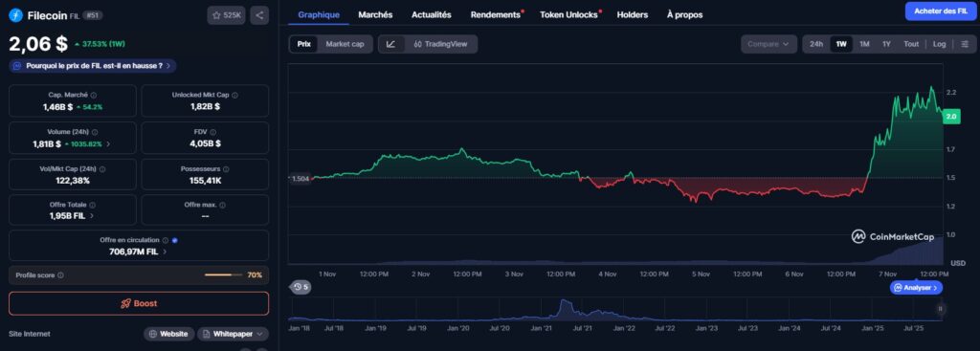The image size is (980, 351).
Task: Open info icon next to Offre en circulation
Action: pos(166,240)
